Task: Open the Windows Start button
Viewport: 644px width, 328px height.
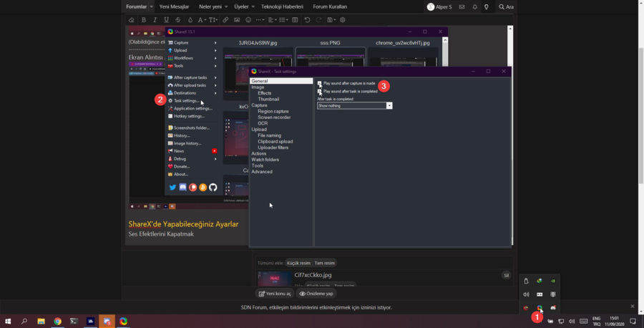Action: pyautogui.click(x=8, y=322)
